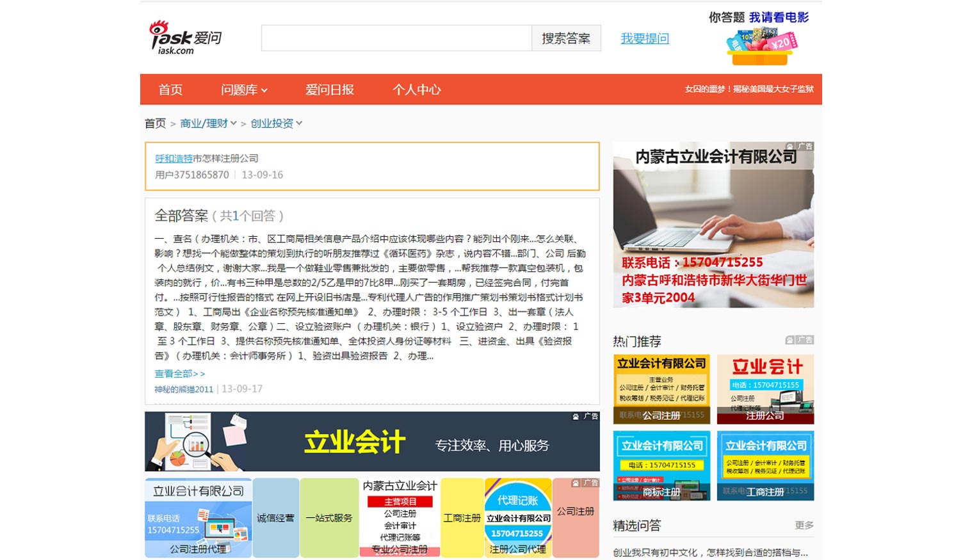Image resolution: width=963 pixels, height=560 pixels.
Task: Open the 公司注册 recommended thumbnail
Action: coord(661,389)
